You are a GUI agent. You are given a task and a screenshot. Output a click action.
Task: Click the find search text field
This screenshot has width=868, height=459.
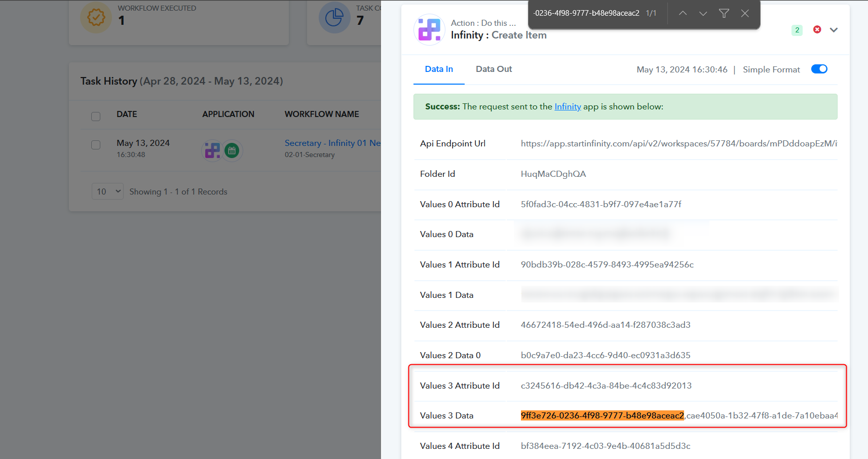[x=587, y=13]
